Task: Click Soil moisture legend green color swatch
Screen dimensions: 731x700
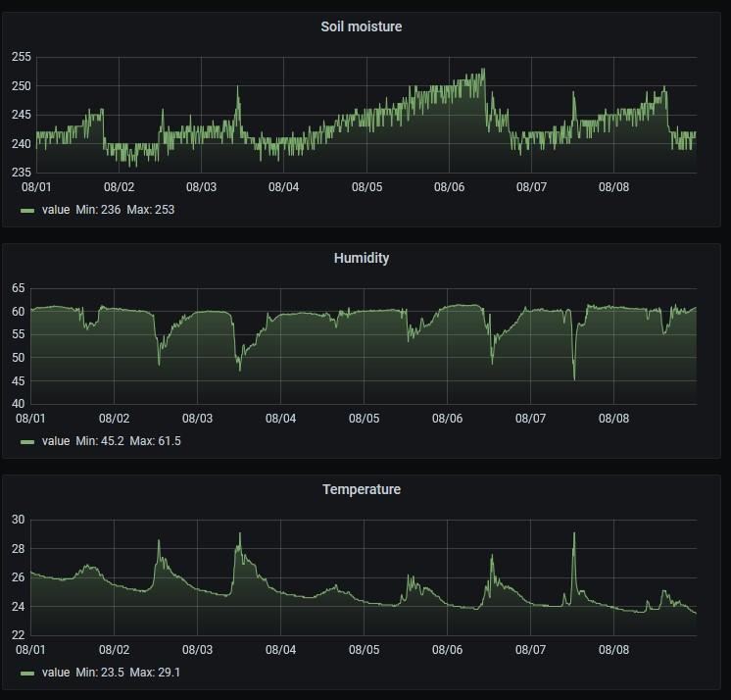Action: pos(27,211)
